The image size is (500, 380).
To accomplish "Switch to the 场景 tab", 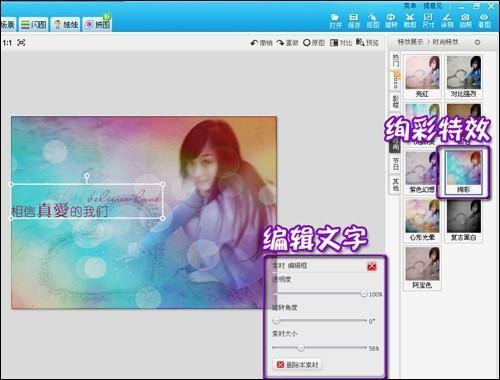I will tap(7, 24).
